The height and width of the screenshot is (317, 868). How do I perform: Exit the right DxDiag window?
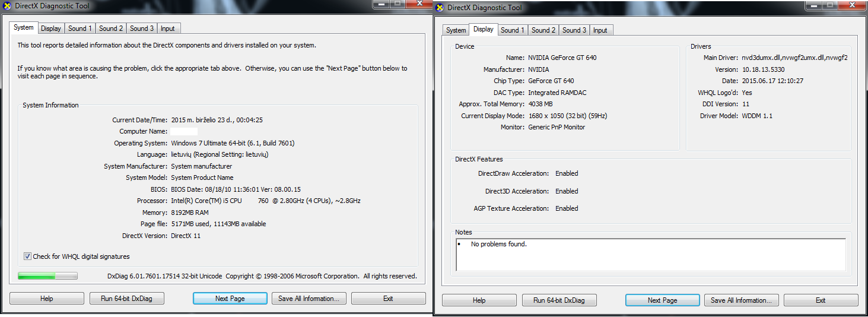[821, 300]
